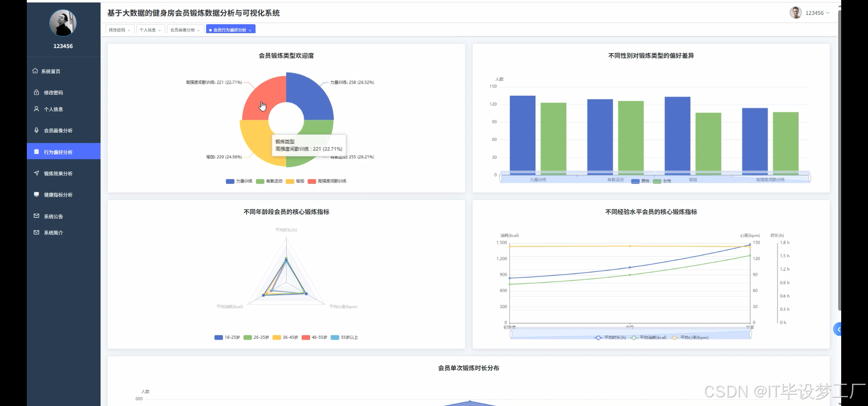Screen dimensions: 868x406
Task: Close the 个人信息 tab with its x
Action: (x=160, y=30)
